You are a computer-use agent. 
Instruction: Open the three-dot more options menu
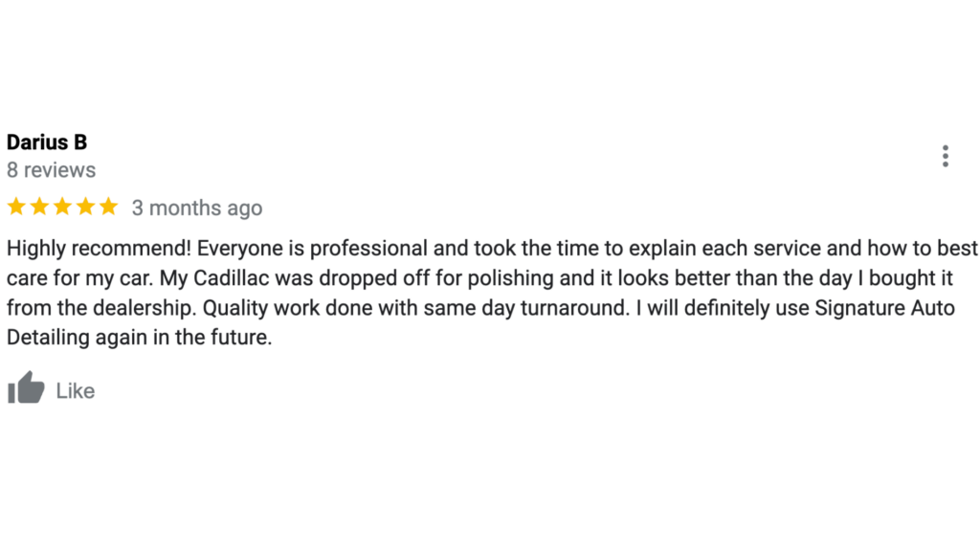(945, 156)
